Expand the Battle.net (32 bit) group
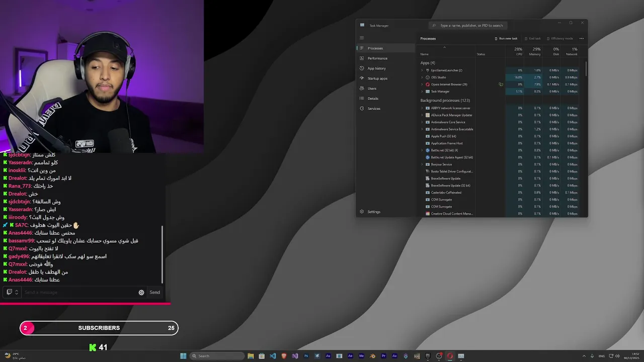Screen dimensions: 644x362 click(422, 150)
